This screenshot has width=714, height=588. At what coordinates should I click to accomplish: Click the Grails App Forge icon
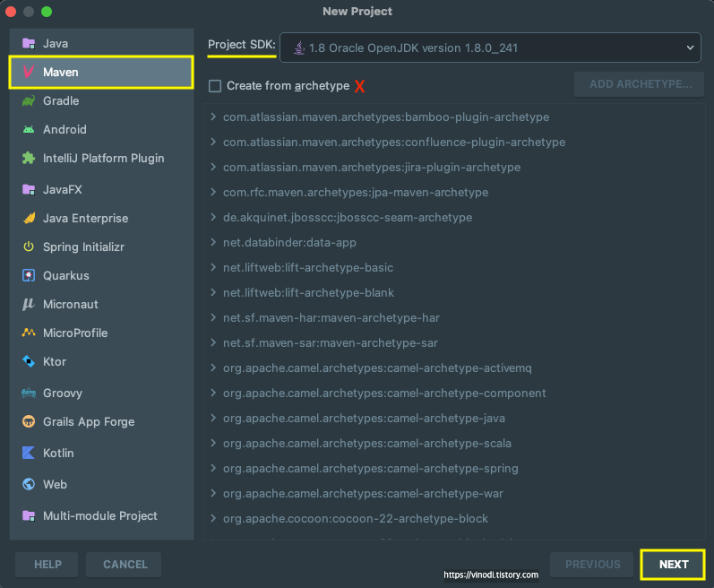point(29,422)
